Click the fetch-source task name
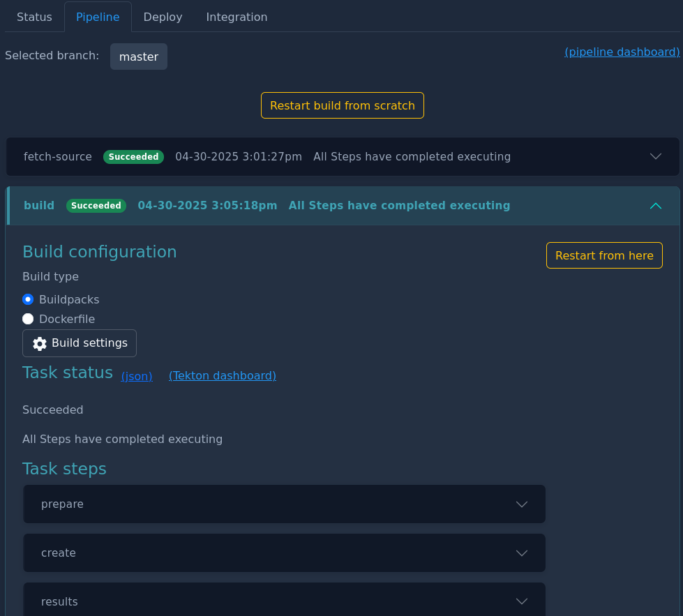The height and width of the screenshot is (616, 683). (x=57, y=157)
